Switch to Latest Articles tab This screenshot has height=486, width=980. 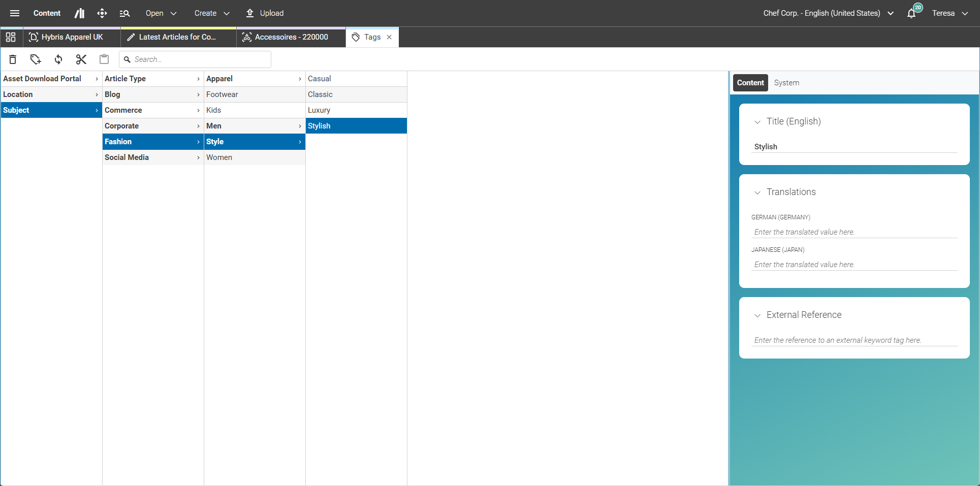tap(178, 37)
